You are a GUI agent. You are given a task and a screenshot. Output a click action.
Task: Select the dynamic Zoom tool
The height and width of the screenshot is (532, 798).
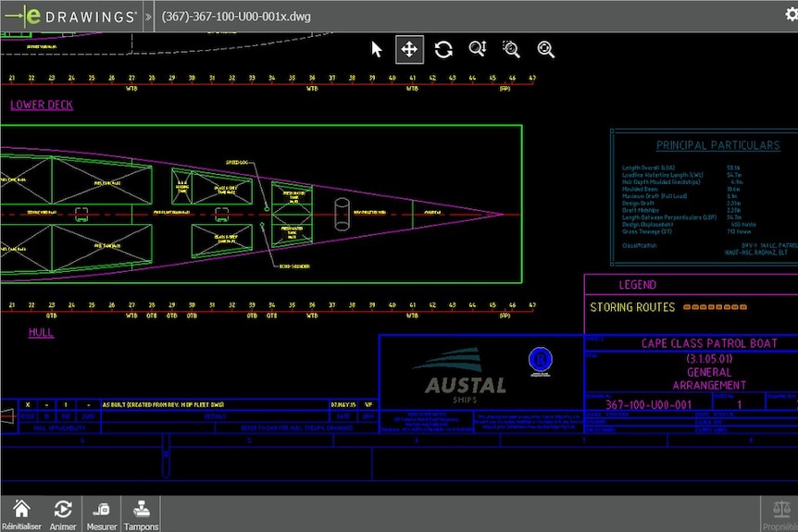478,49
